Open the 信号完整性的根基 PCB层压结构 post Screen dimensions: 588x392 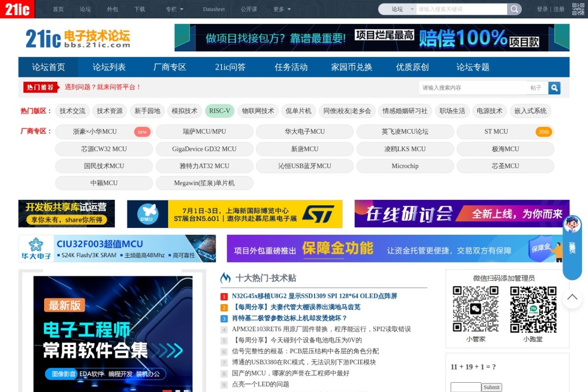305,351
